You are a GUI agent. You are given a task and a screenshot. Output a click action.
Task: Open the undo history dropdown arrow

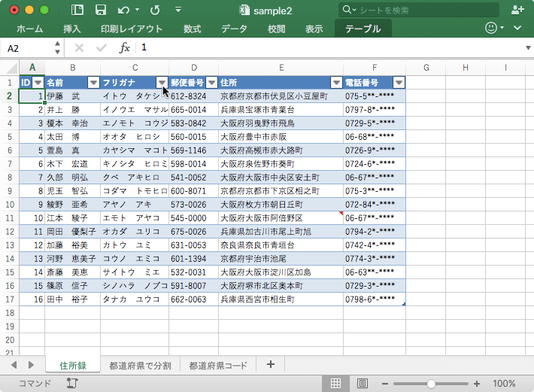click(x=137, y=10)
